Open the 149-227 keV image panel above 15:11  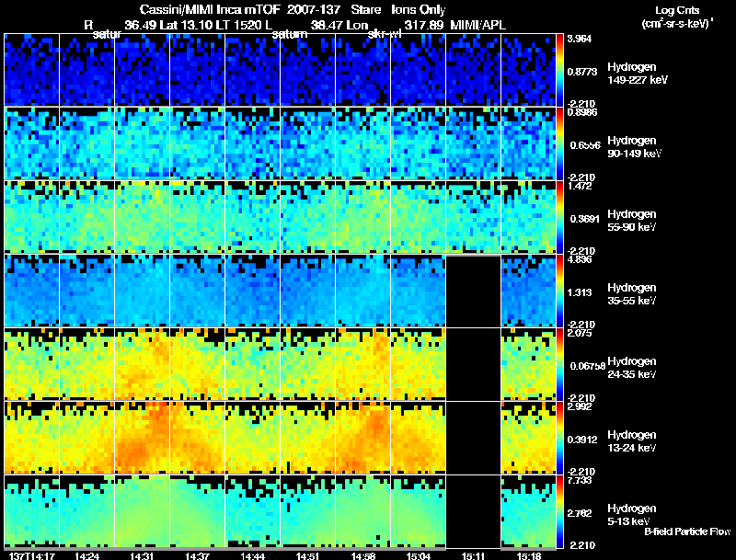473,70
